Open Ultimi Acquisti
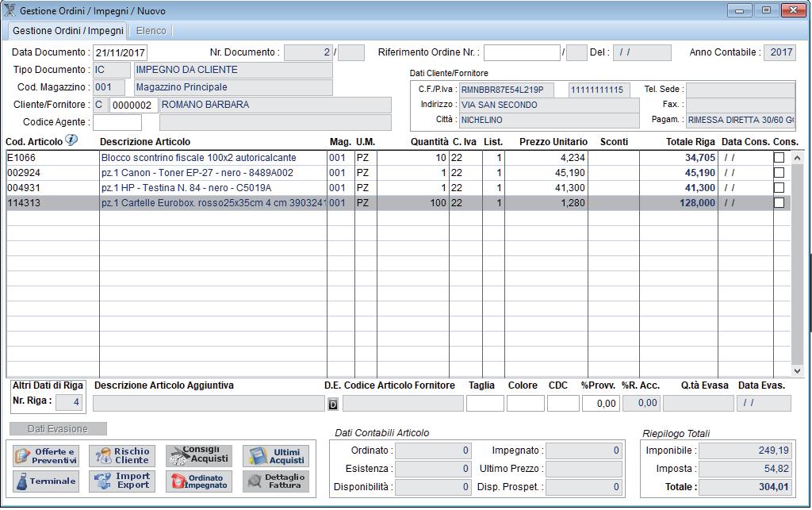Viewport: 812px width, 510px height. (276, 456)
